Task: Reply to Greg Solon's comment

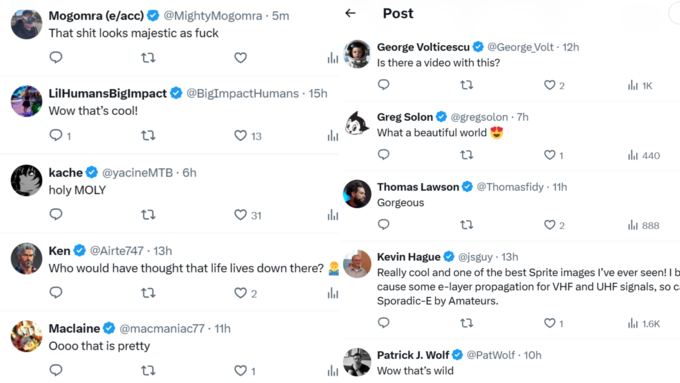Action: (x=383, y=154)
